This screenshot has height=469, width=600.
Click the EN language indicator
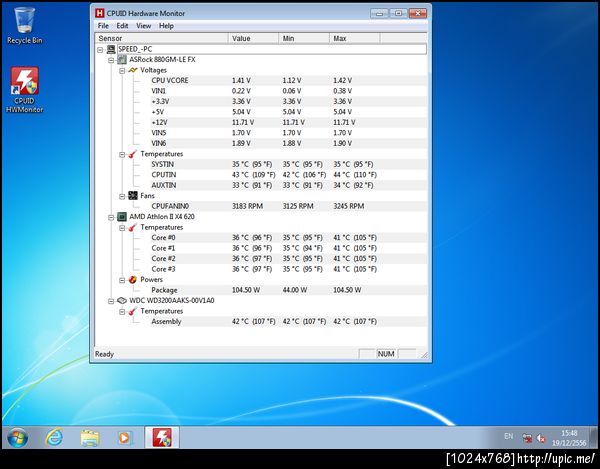coord(509,436)
